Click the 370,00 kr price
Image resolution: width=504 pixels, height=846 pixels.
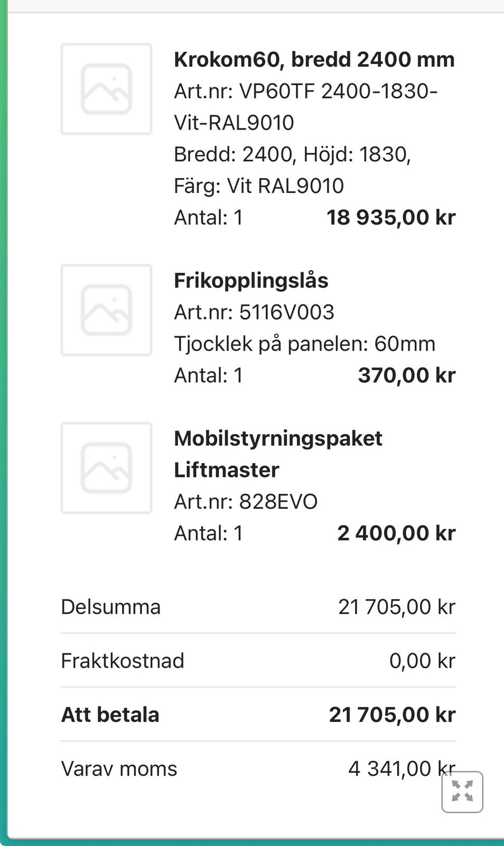[x=406, y=375]
